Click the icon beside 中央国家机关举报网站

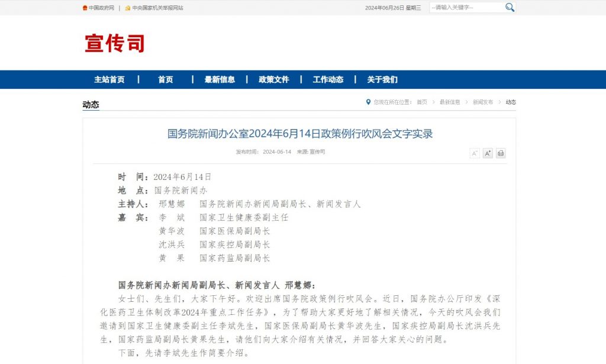[x=128, y=8]
